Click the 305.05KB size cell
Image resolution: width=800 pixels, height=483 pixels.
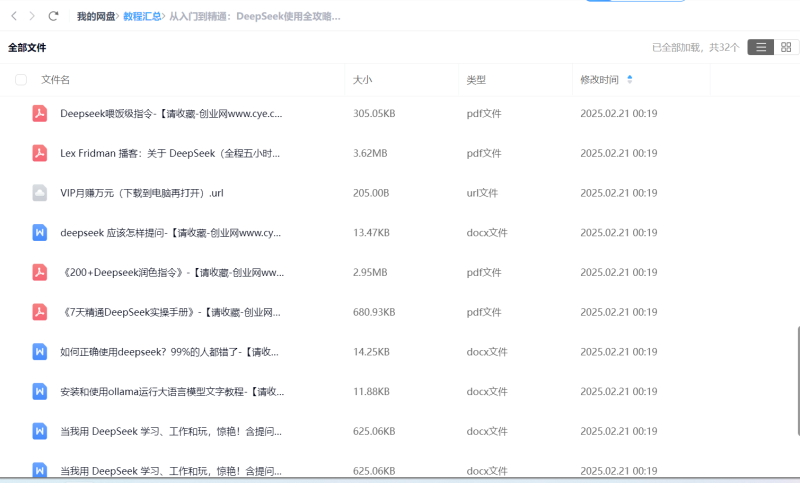pos(374,113)
